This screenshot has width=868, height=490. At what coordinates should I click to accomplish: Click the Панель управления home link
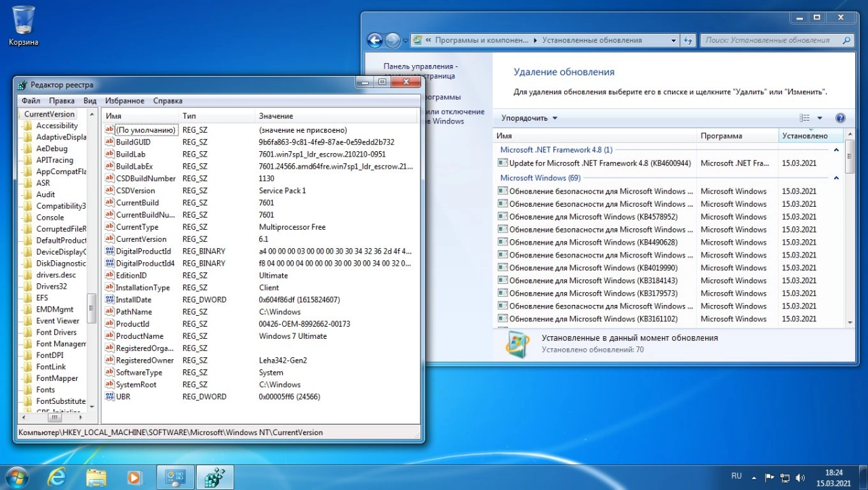pyautogui.click(x=420, y=72)
